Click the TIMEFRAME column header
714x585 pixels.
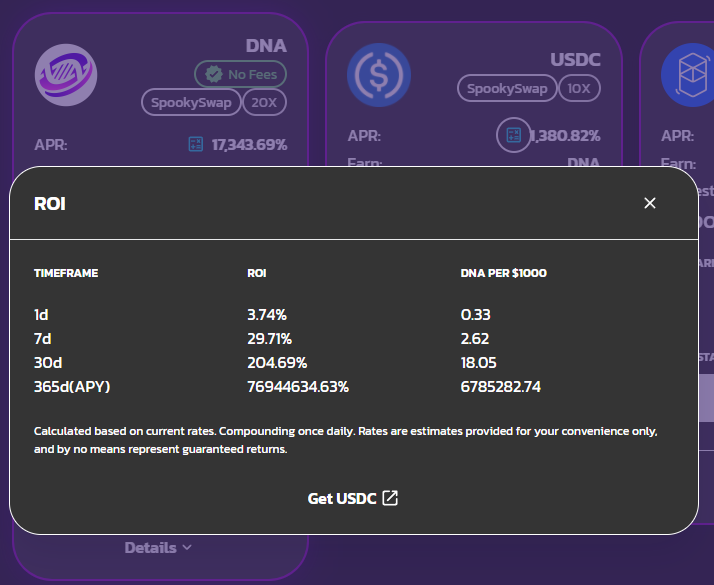66,273
